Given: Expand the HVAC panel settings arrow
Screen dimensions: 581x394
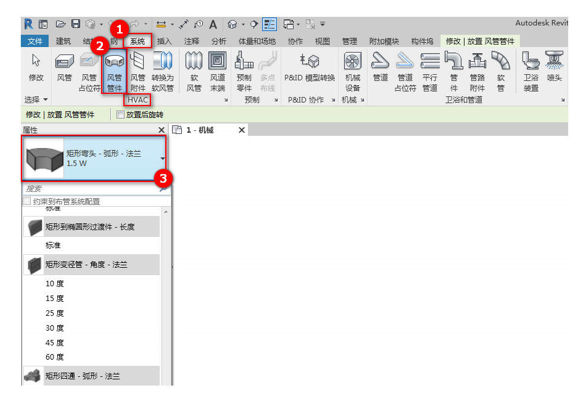Looking at the screenshot, I should pos(226,100).
